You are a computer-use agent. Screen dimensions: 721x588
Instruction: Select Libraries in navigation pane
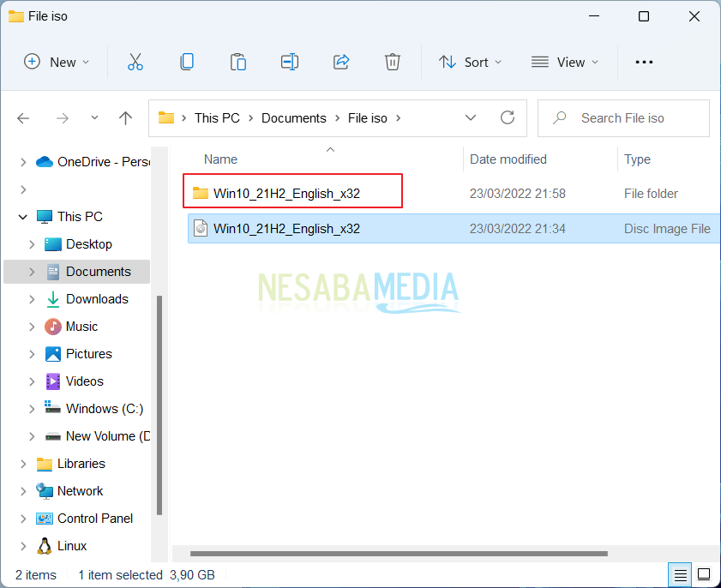pyautogui.click(x=81, y=464)
